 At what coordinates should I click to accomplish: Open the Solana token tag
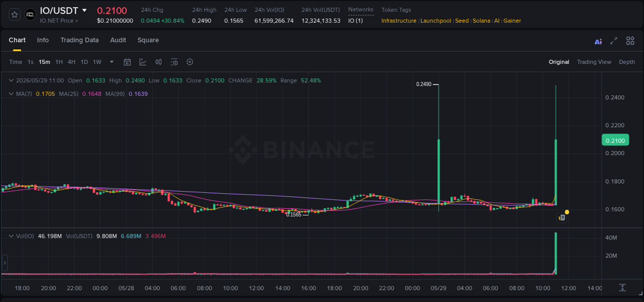point(482,21)
